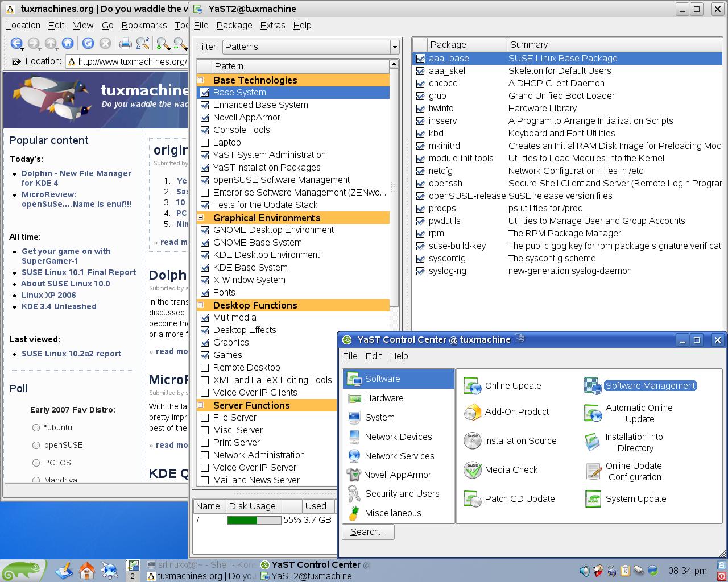Open Bookmarks menu in Konqueror

144,26
